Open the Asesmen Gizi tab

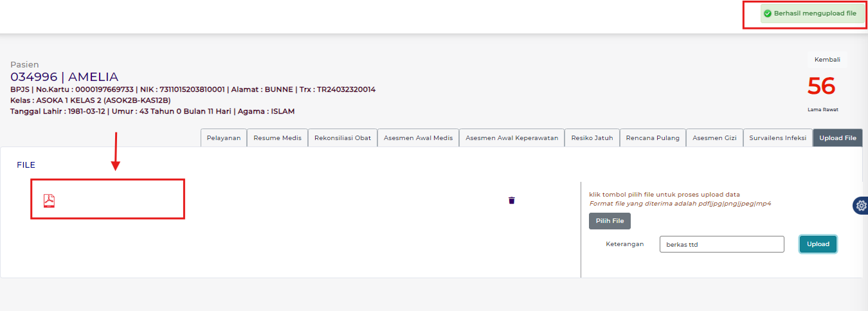714,138
